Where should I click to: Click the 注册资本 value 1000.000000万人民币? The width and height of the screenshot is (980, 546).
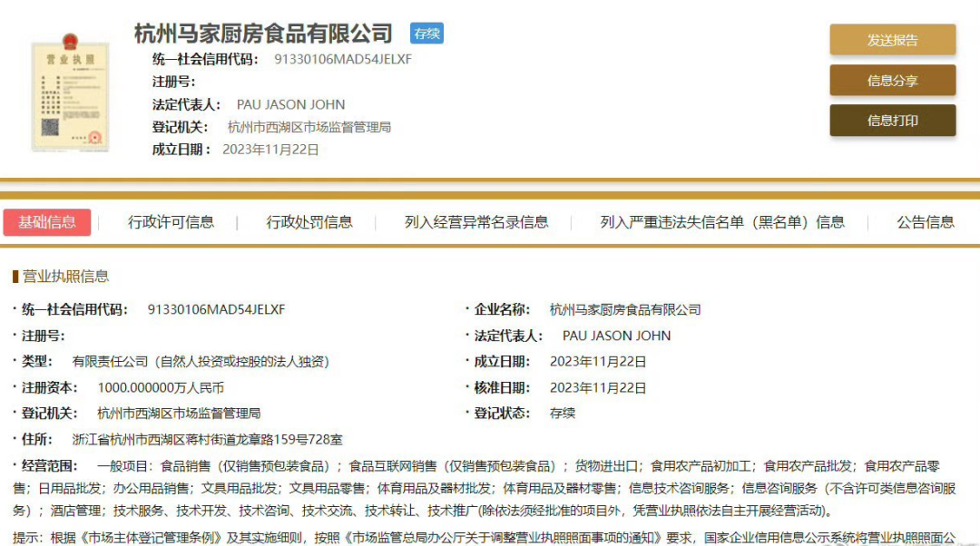click(x=161, y=387)
